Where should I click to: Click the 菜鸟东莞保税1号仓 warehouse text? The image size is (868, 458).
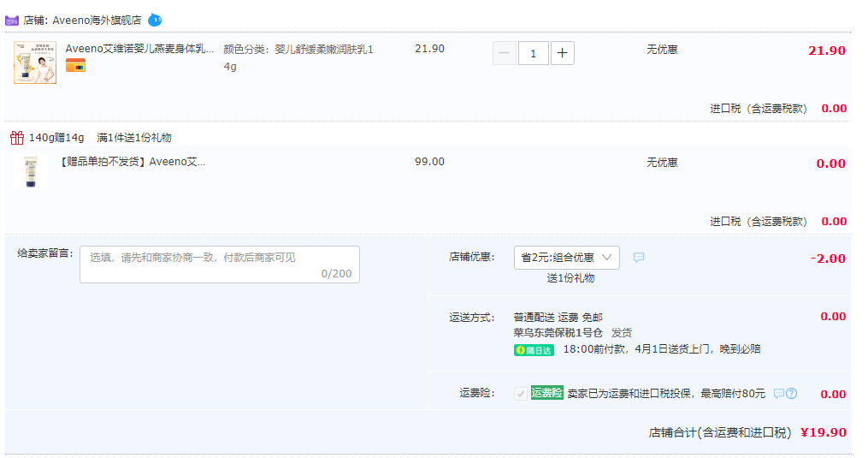tap(558, 333)
